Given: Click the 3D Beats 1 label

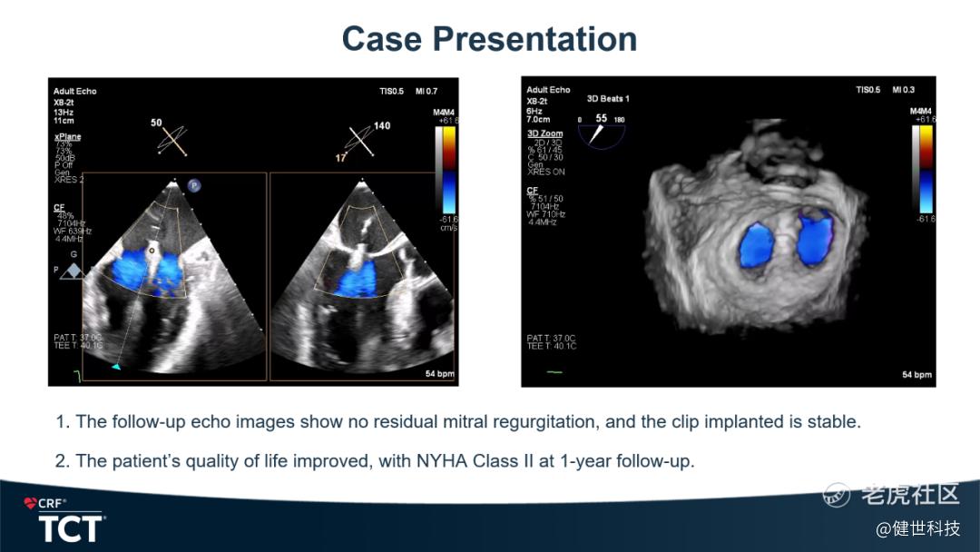Looking at the screenshot, I should pyautogui.click(x=608, y=99).
